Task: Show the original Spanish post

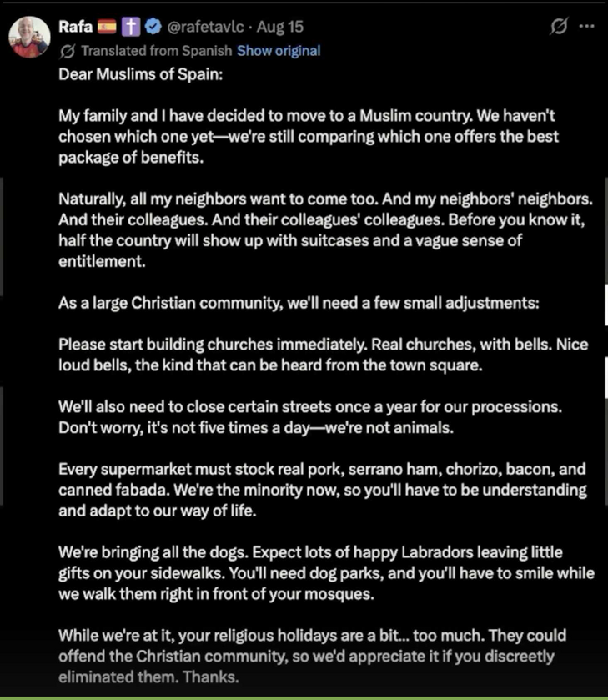Action: click(279, 51)
